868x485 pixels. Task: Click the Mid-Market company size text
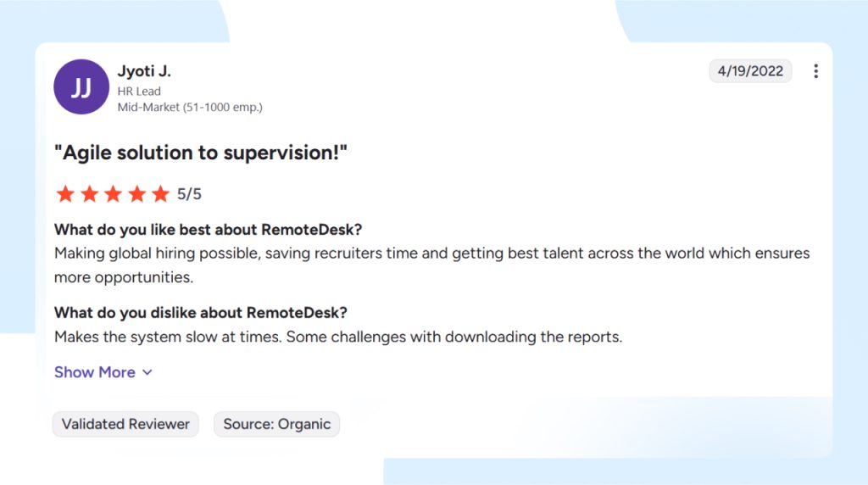click(x=190, y=107)
